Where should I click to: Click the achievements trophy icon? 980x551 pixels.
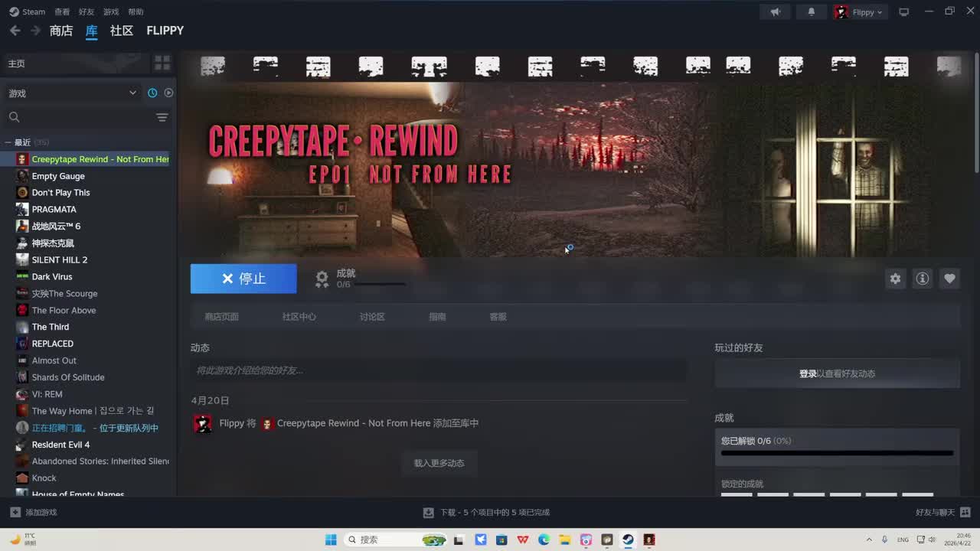[x=322, y=279]
